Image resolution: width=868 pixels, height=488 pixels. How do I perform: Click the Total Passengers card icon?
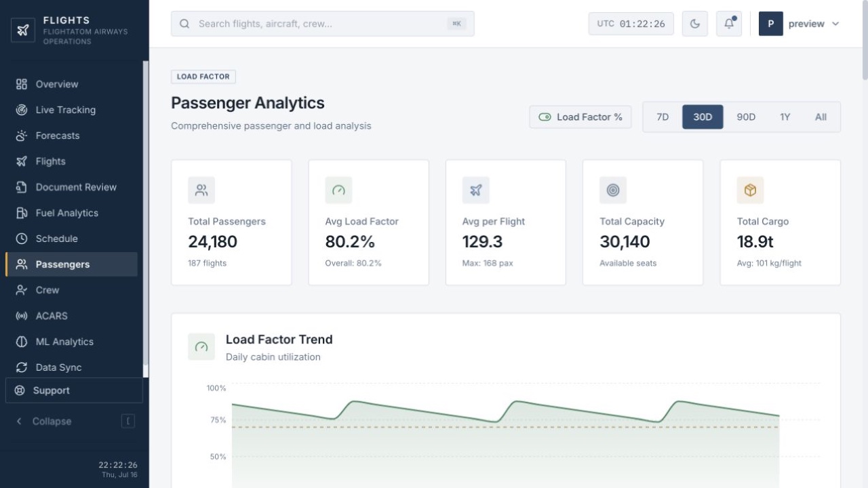point(201,190)
